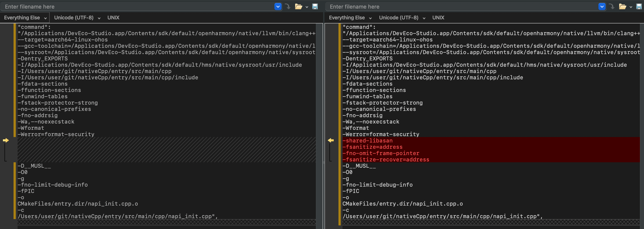Expand right filename history blue dropdown
The height and width of the screenshot is (229, 644).
coord(602,7)
